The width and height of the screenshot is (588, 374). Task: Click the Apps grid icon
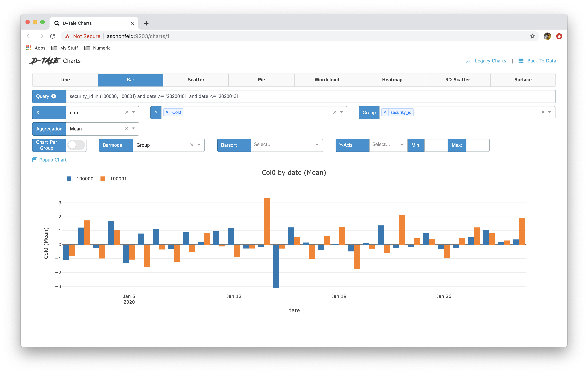(x=29, y=48)
